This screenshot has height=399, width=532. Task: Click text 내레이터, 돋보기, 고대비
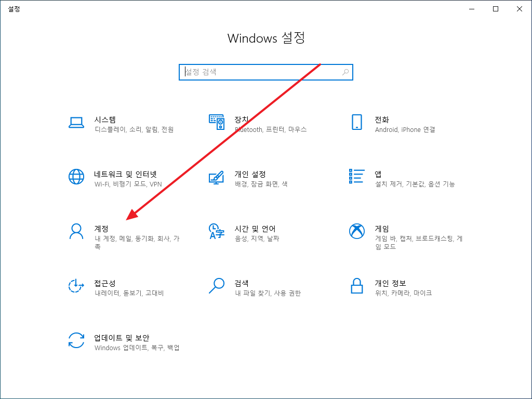(x=129, y=293)
